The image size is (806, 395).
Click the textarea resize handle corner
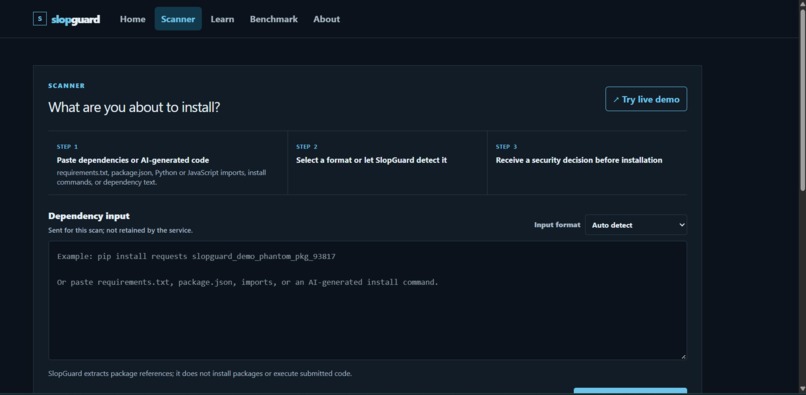683,356
